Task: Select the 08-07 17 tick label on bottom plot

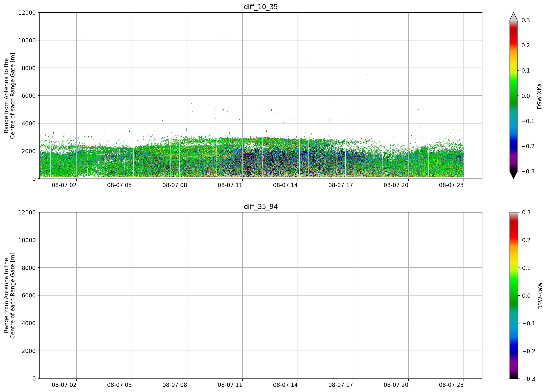Action: coord(341,385)
